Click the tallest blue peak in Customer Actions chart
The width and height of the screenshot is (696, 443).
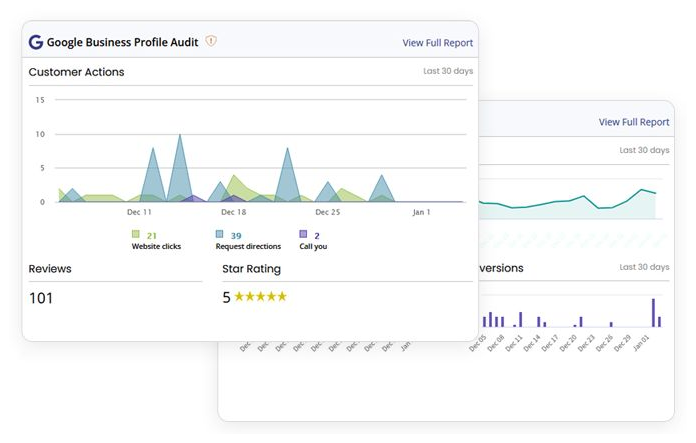[179, 169]
